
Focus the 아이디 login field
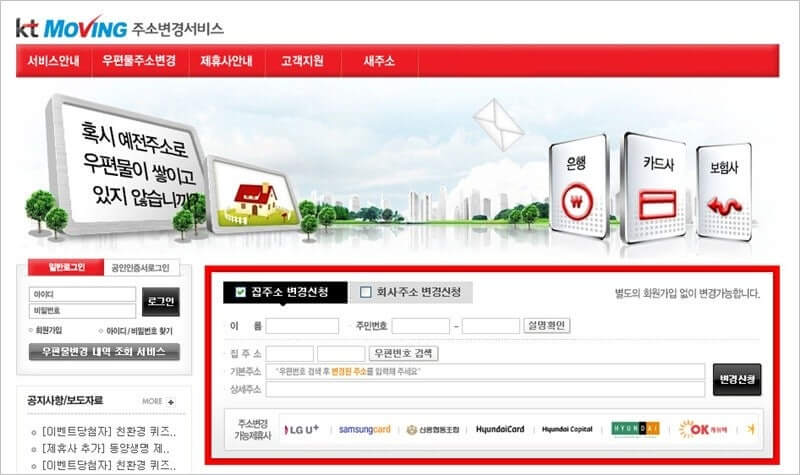82,294
